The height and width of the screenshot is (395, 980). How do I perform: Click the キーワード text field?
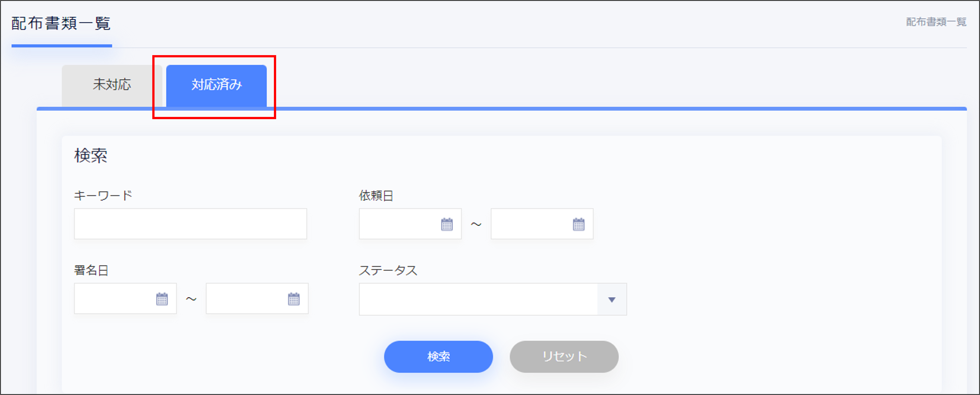click(x=190, y=224)
